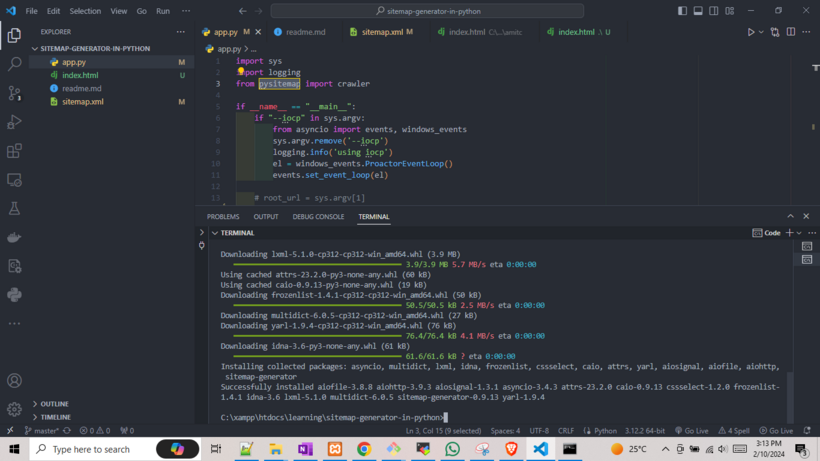This screenshot has height=461, width=820.
Task: Open the Run and Debug view
Action: click(x=14, y=122)
